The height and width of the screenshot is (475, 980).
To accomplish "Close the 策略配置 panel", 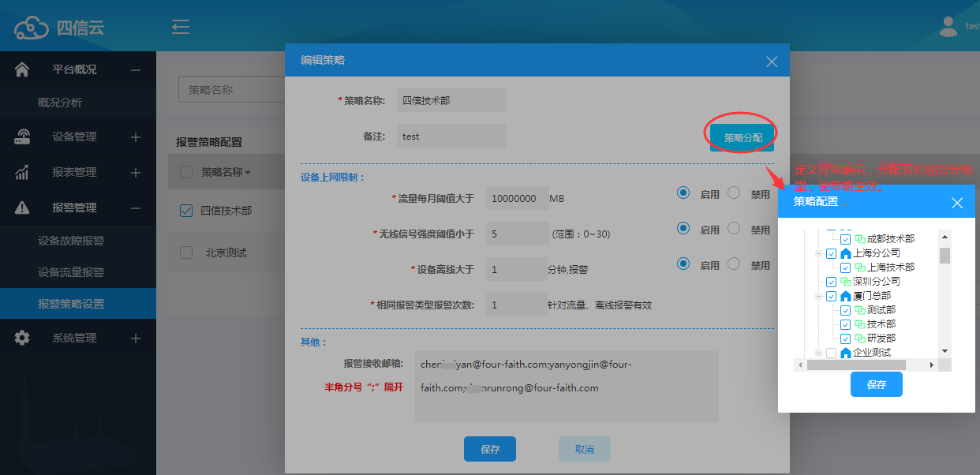I will pos(957,203).
